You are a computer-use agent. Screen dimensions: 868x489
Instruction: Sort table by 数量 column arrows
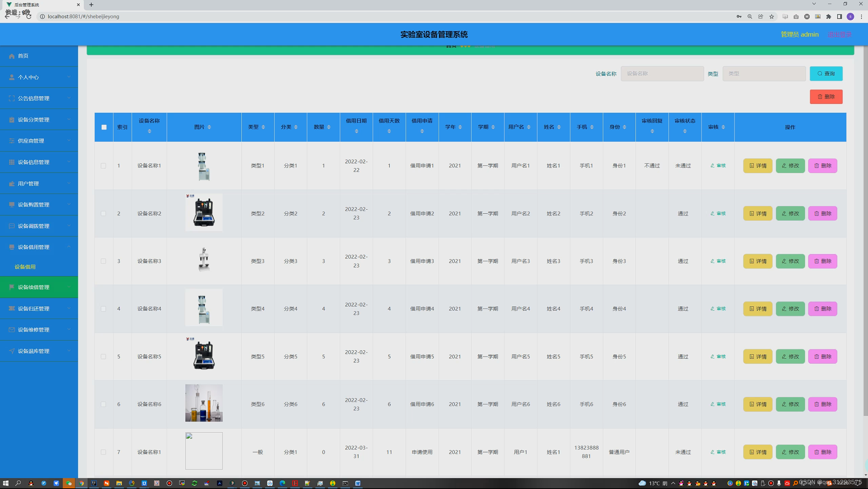(x=329, y=127)
